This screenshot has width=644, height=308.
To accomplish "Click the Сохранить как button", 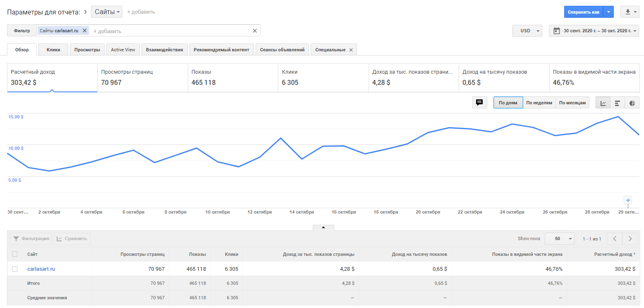I will tap(583, 12).
